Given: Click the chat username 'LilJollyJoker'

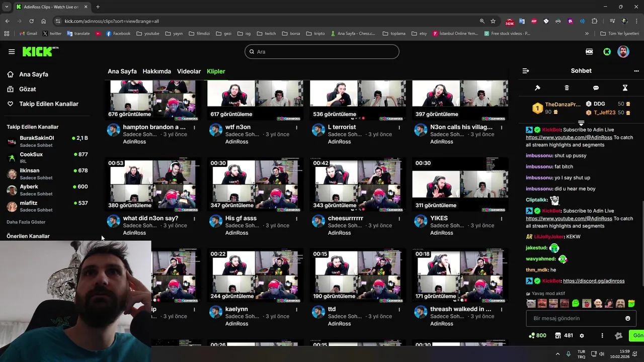Looking at the screenshot, I should click(549, 237).
